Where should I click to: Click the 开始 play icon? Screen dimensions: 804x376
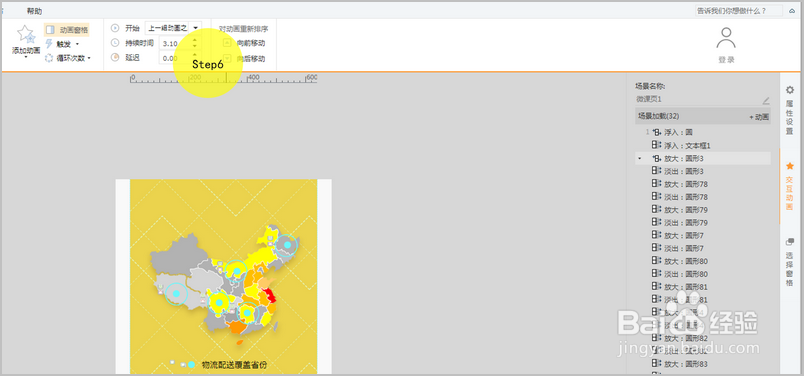coord(115,28)
